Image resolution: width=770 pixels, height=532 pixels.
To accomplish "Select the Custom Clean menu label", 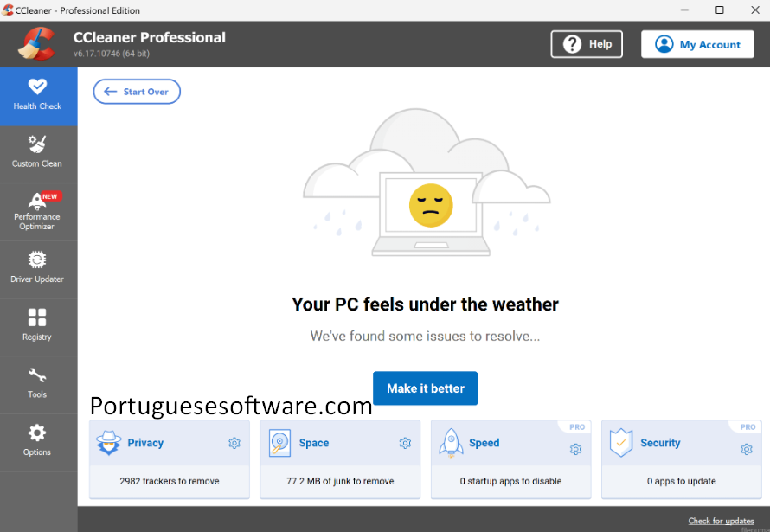I will coord(37,163).
